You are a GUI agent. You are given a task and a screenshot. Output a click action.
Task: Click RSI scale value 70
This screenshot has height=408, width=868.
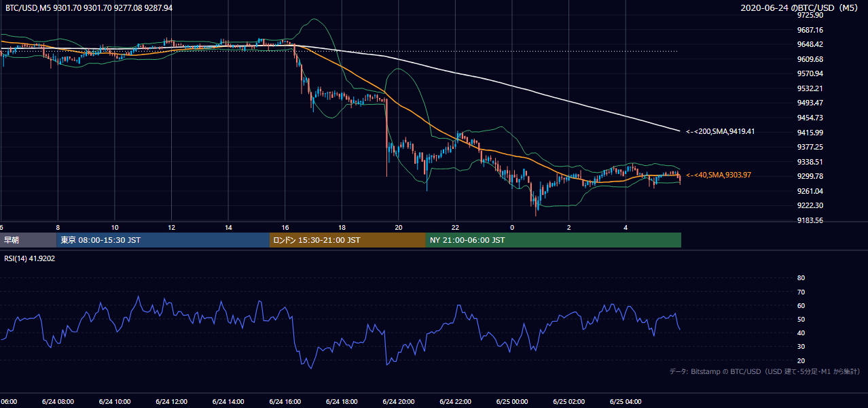801,292
